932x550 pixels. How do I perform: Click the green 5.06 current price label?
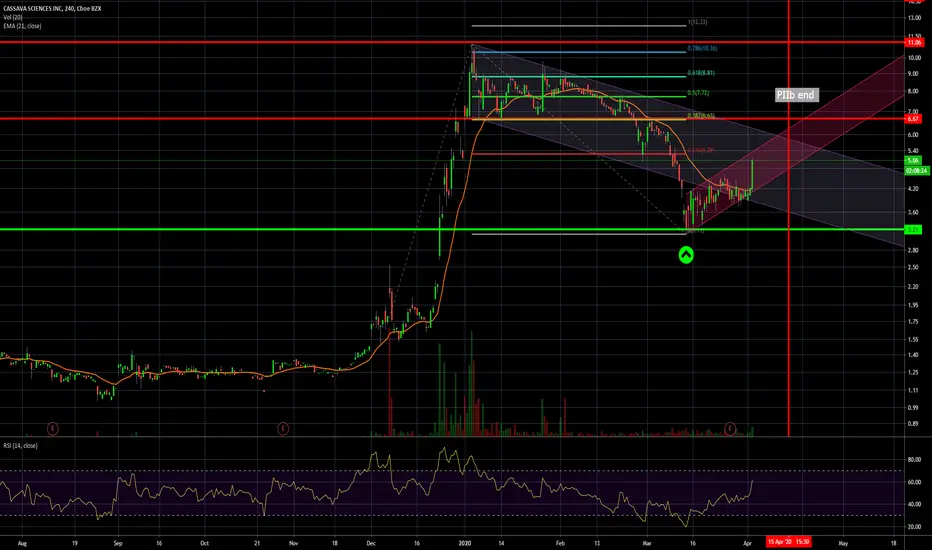(x=913, y=161)
